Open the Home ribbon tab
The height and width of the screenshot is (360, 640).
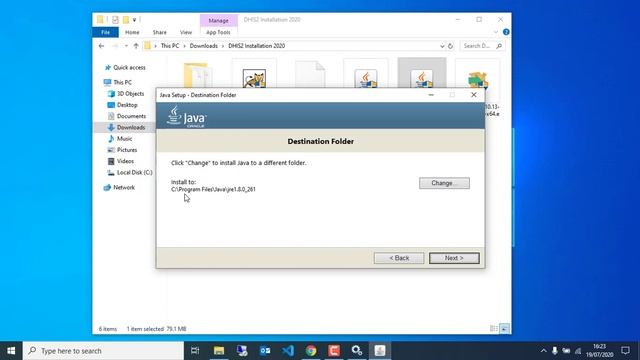tap(132, 32)
